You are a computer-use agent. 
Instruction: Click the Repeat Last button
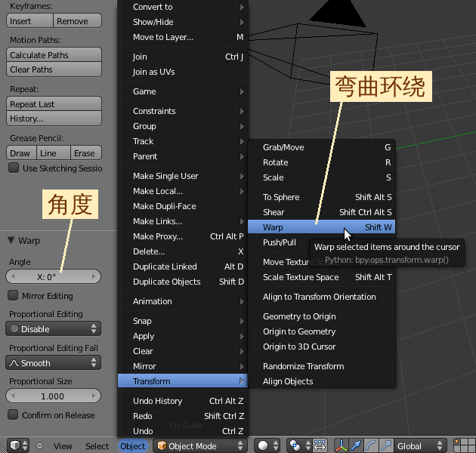point(54,104)
